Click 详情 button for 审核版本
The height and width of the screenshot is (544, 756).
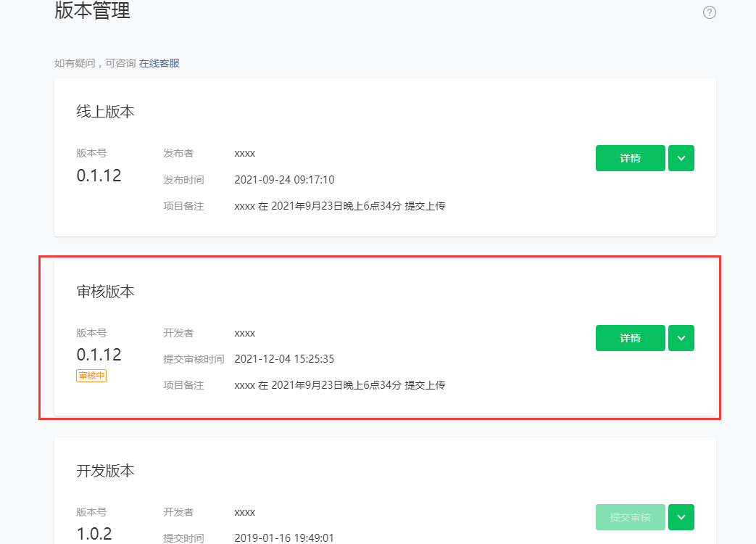pos(630,338)
